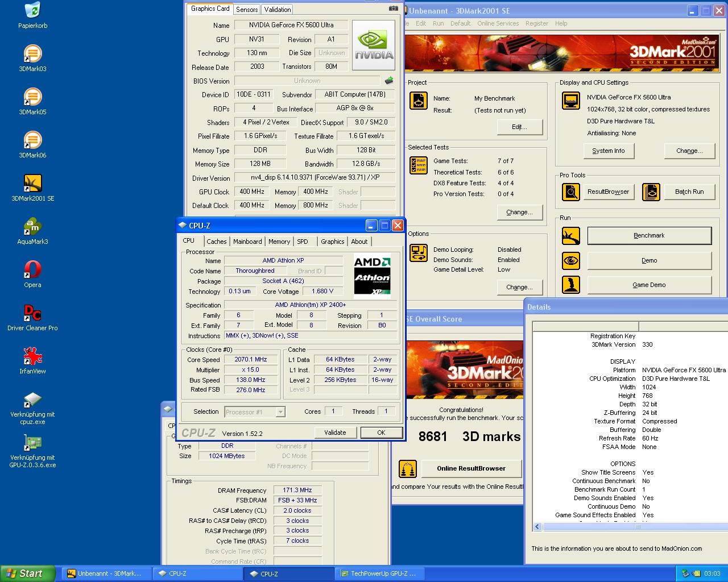
Task: Click OK in CPU-Z
Action: 381,433
